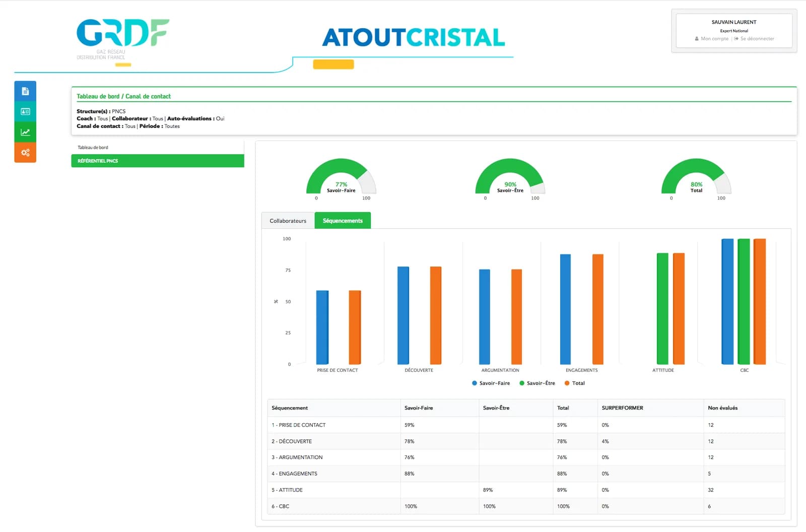Click the 80% Total gauge
This screenshot has width=806, height=532.
tap(696, 176)
